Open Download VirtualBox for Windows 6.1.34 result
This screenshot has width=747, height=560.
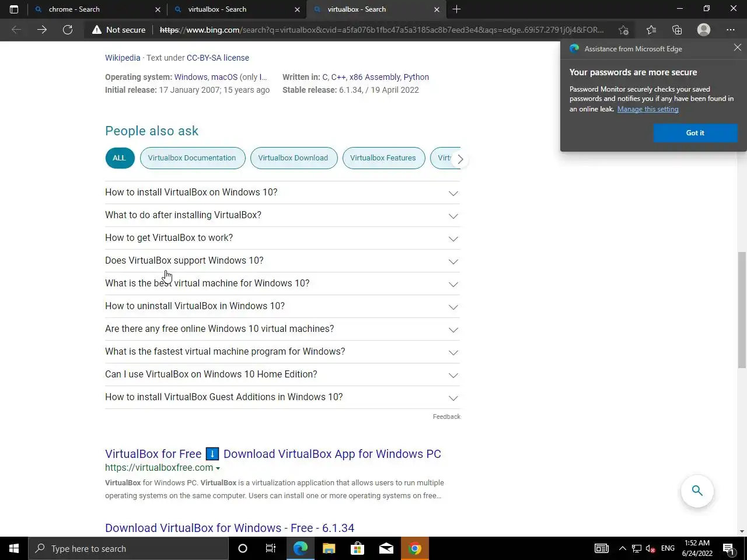(x=229, y=528)
